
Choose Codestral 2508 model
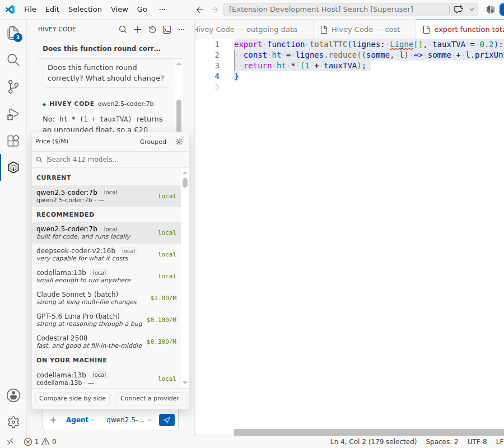coord(106,342)
